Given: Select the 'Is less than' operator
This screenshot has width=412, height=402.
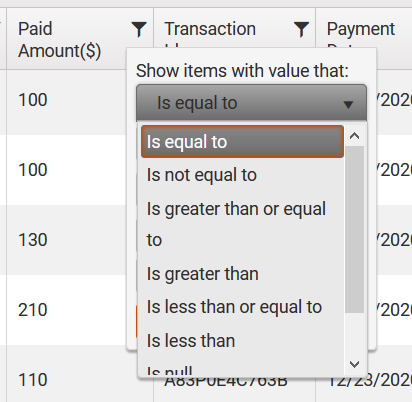Looking at the screenshot, I should click(242, 341).
